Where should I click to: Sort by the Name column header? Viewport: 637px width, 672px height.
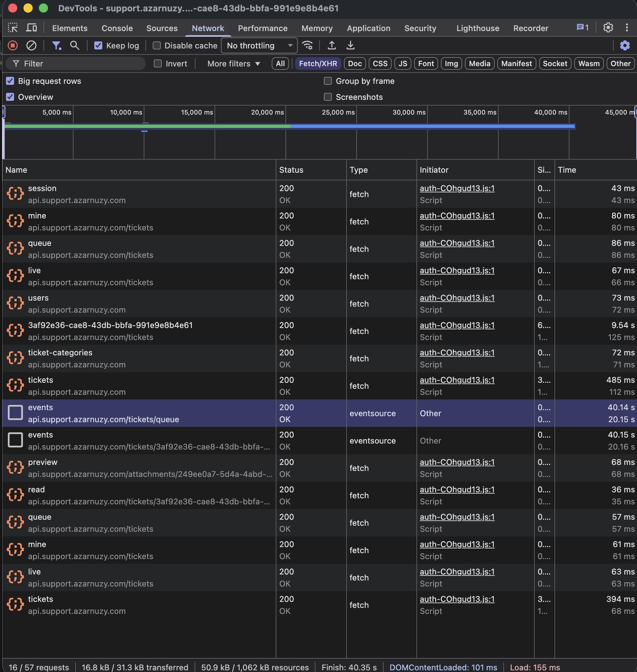pyautogui.click(x=139, y=170)
